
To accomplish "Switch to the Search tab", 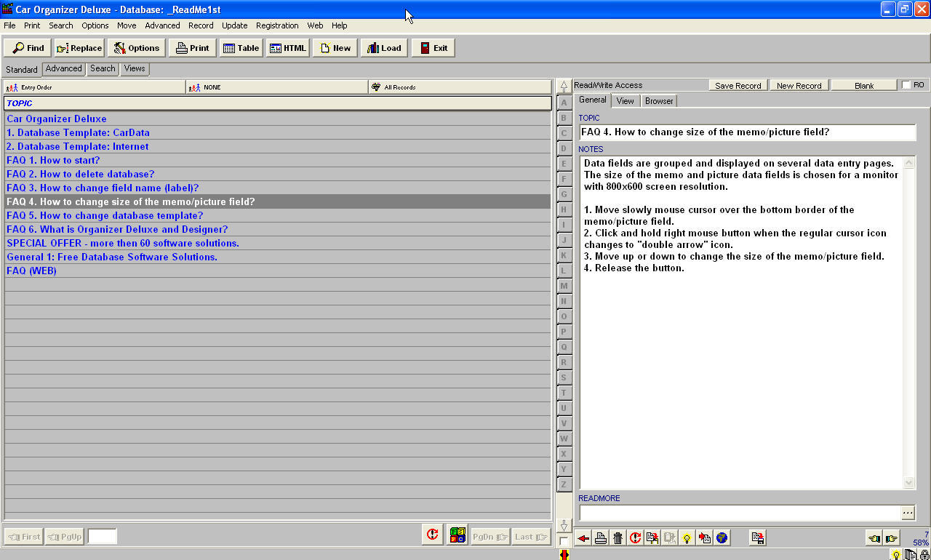I will (103, 68).
